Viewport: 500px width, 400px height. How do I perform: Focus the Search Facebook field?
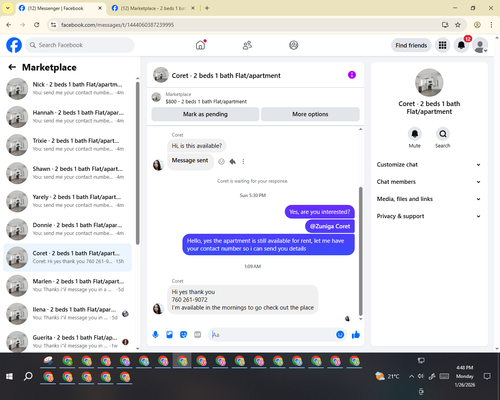(80, 45)
